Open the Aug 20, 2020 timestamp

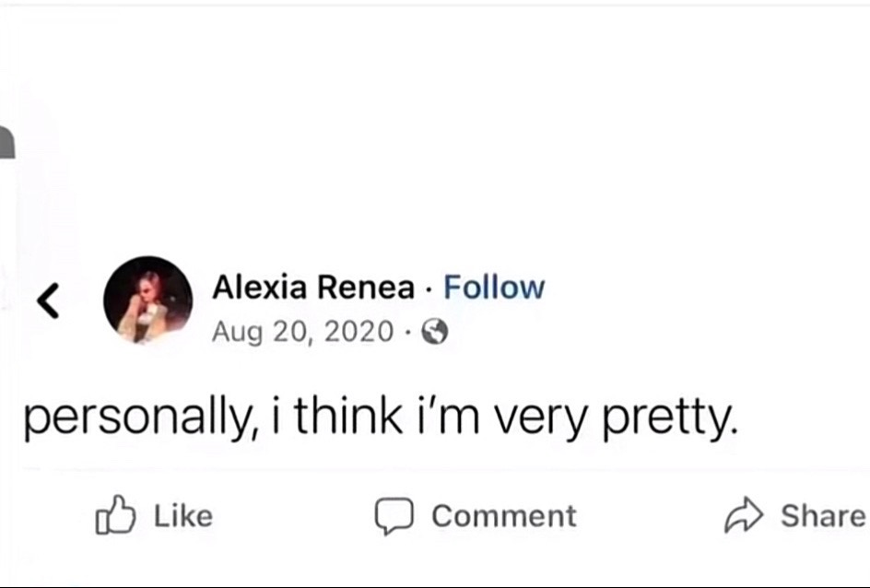click(303, 332)
